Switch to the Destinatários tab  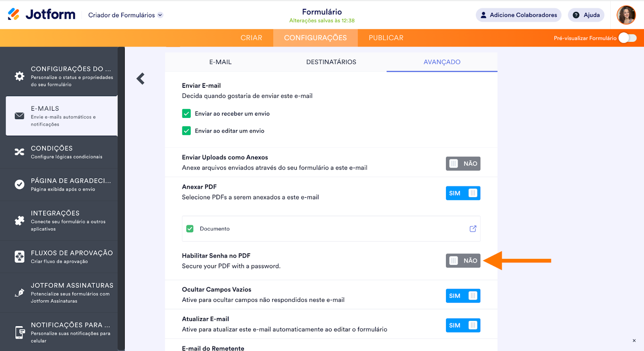(x=331, y=62)
